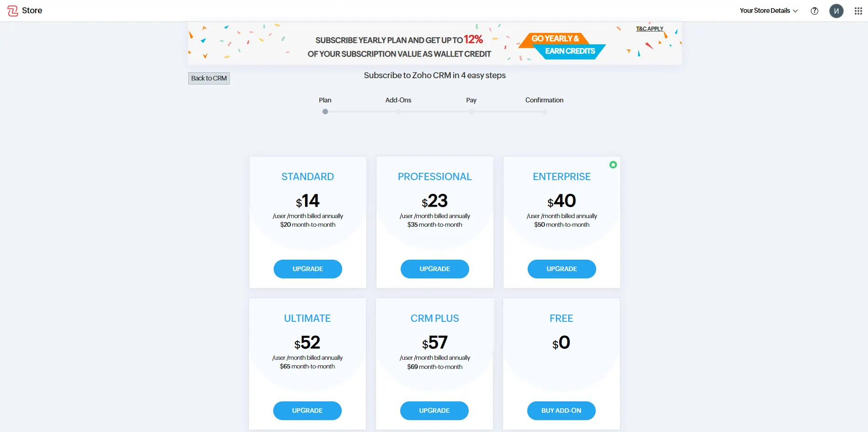Select the Pay step label

pyautogui.click(x=471, y=100)
